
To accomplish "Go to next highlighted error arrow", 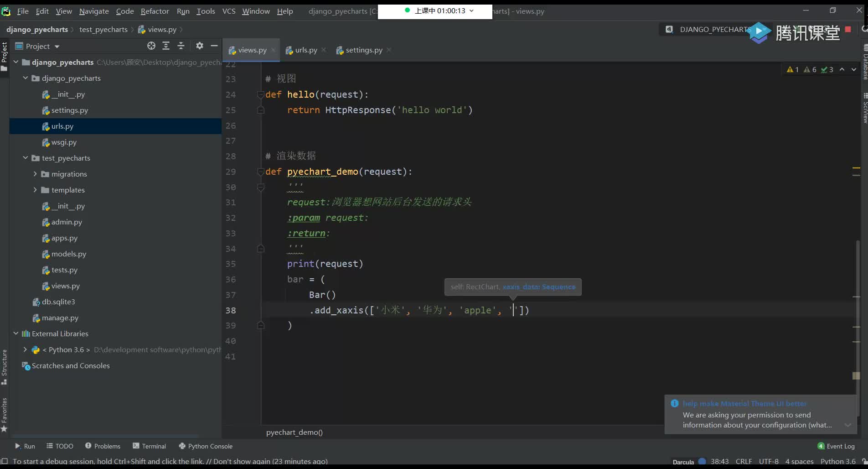I will tap(853, 69).
